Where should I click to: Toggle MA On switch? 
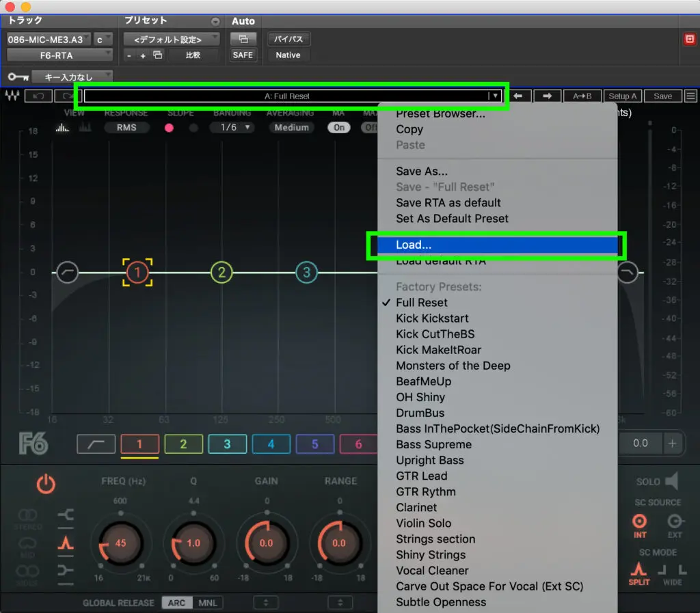[338, 128]
